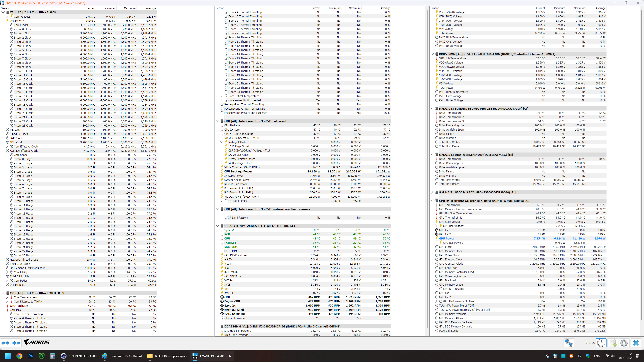Screen dimensions: 644x362
Task: Close sensors with the blue X icon
Action: click(636, 343)
